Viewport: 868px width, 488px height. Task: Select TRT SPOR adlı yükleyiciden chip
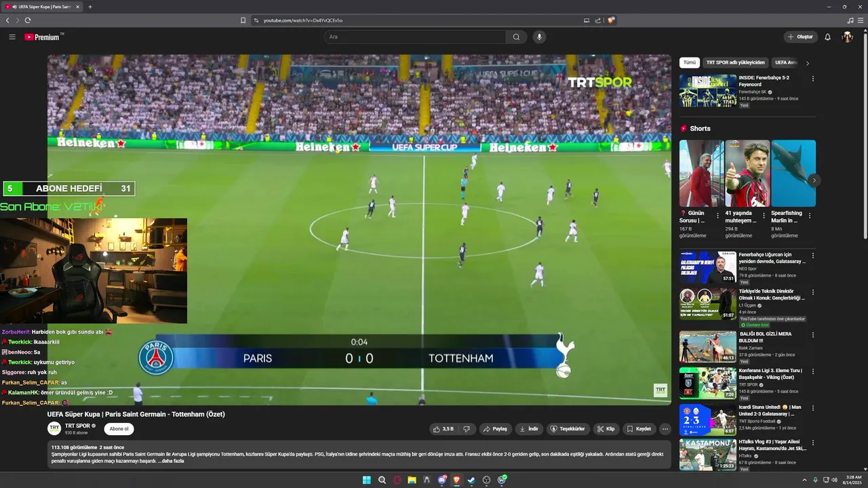[x=735, y=62]
